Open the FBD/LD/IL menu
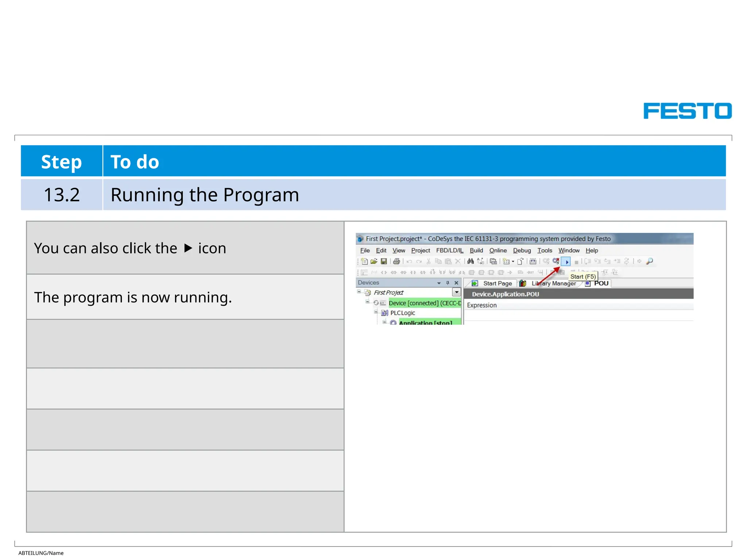 pos(450,250)
